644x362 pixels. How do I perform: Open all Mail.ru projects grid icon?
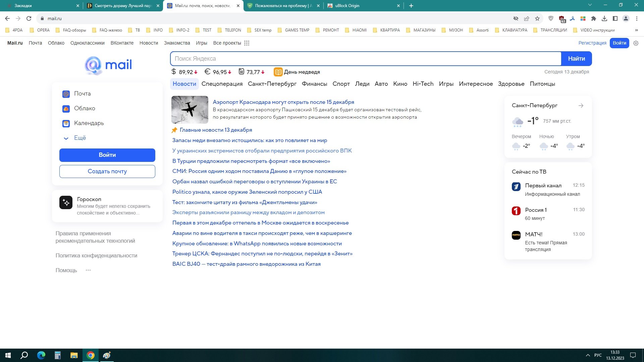(247, 43)
